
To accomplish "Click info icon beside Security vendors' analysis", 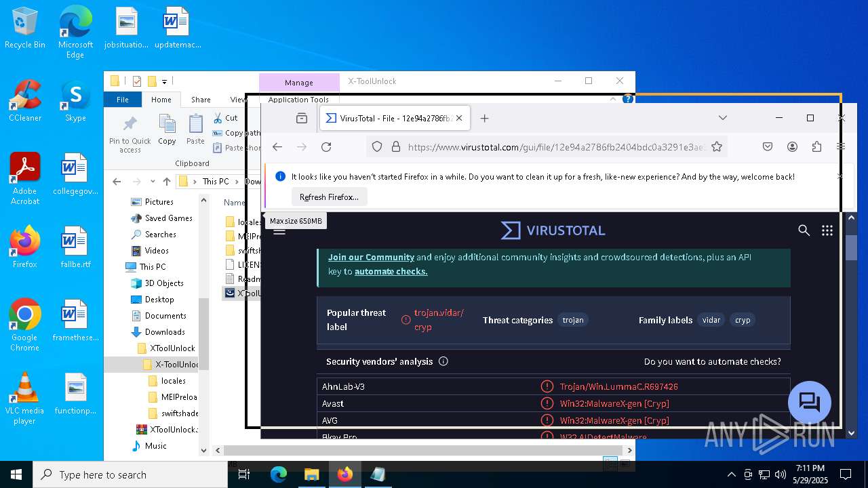I will pos(443,361).
